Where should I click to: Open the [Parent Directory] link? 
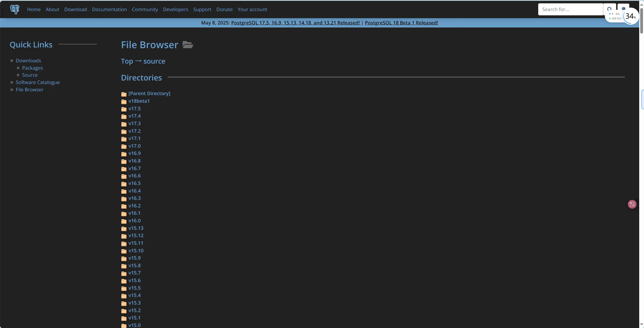149,93
